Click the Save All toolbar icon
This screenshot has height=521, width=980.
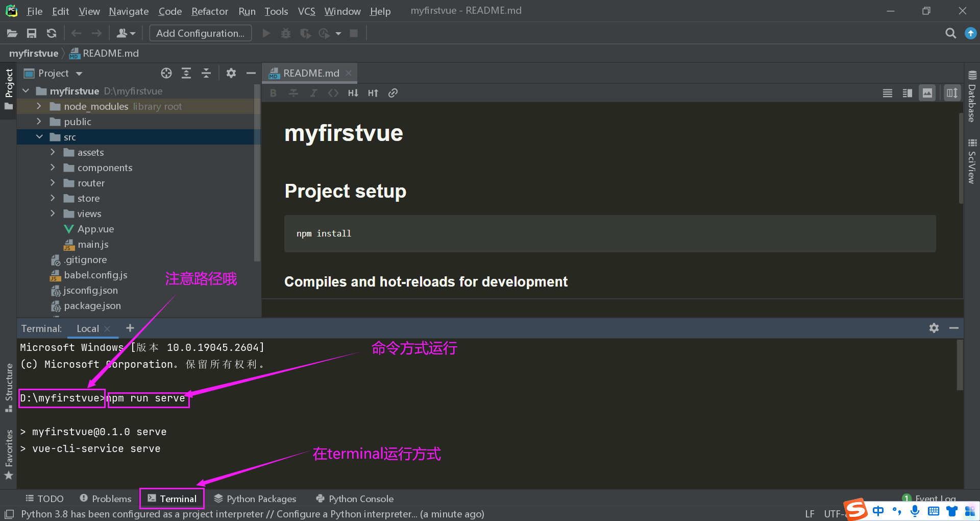coord(32,33)
